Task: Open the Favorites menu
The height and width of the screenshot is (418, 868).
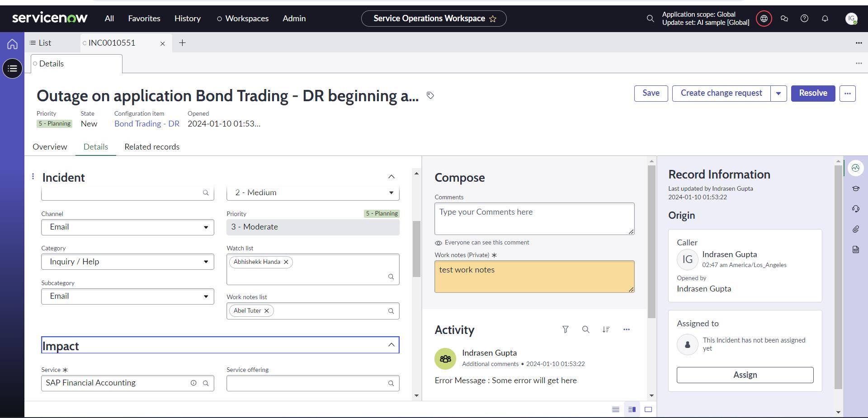Action: [144, 19]
